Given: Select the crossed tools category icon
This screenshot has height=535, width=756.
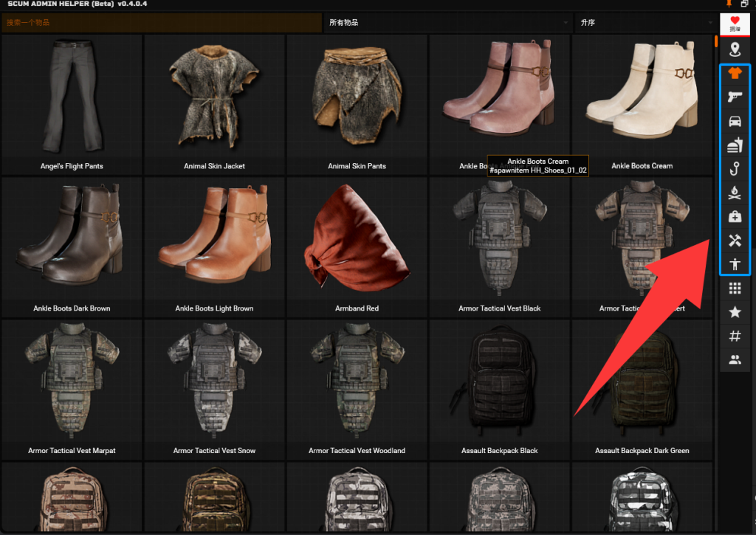Looking at the screenshot, I should click(x=735, y=240).
